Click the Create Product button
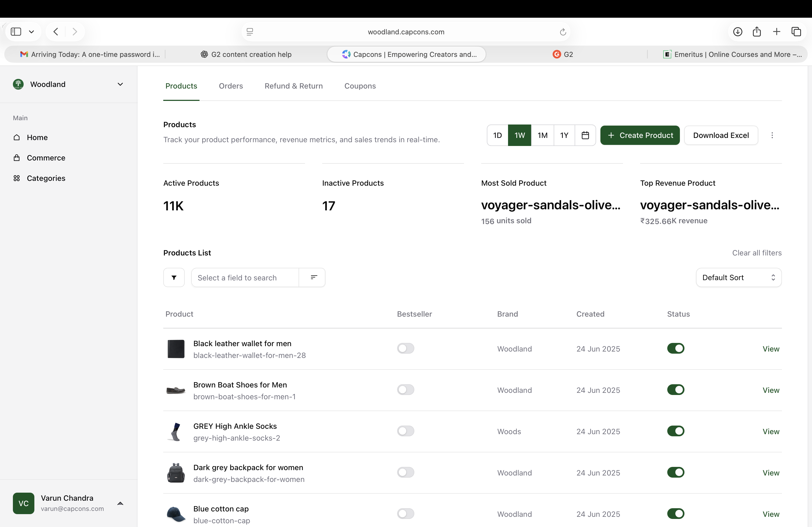 pyautogui.click(x=640, y=135)
